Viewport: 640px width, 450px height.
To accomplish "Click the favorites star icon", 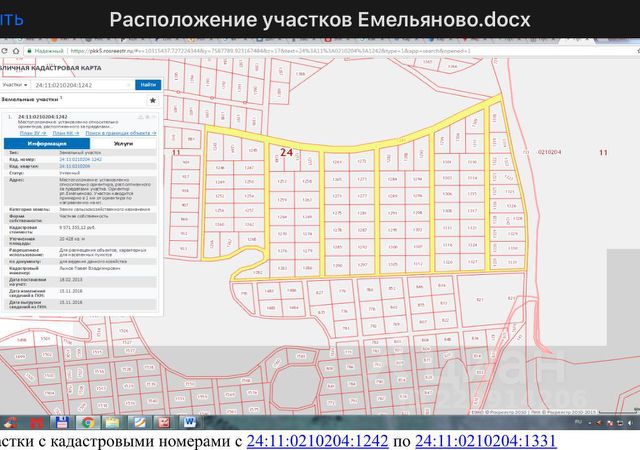I will (152, 100).
